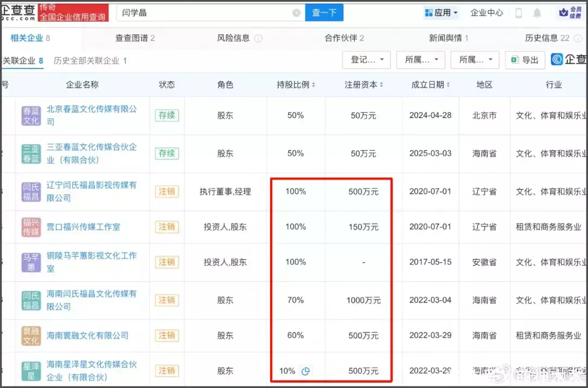Switch to 合作伙伴 tab
Viewport: 588px width, 388px height.
point(344,38)
